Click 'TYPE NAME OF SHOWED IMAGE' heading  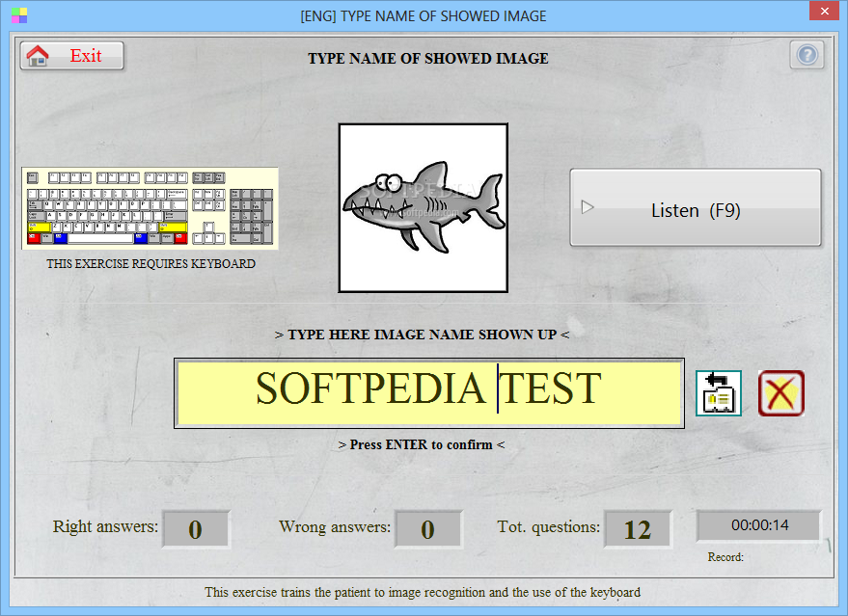click(427, 59)
